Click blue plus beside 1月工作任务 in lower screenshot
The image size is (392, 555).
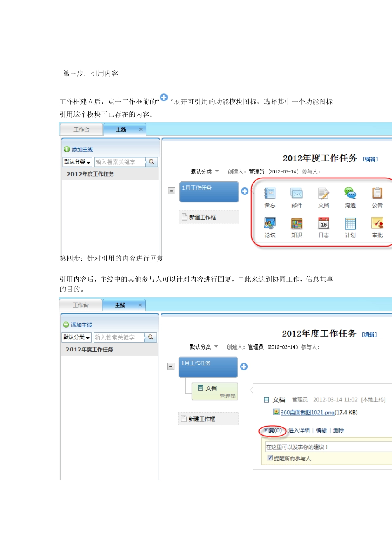click(x=244, y=367)
